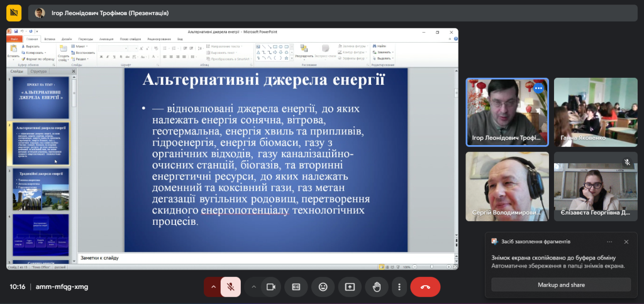Open more options three-dot menu in call bar
Image resolution: width=644 pixels, height=304 pixels.
[x=399, y=287]
